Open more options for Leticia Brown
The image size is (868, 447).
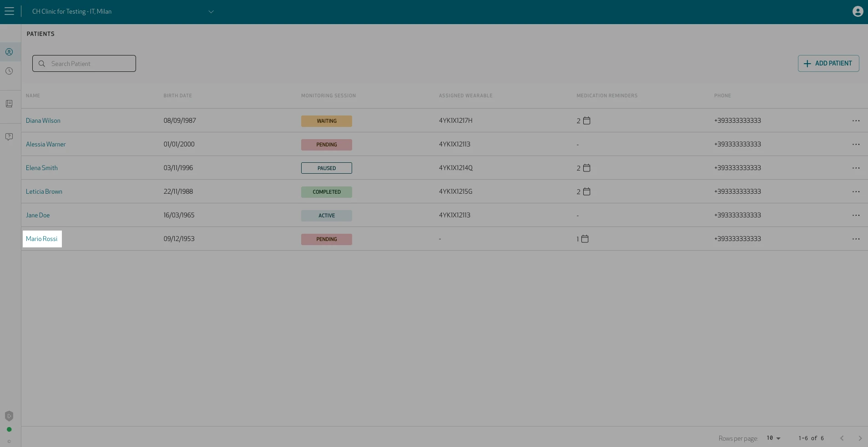point(856,191)
